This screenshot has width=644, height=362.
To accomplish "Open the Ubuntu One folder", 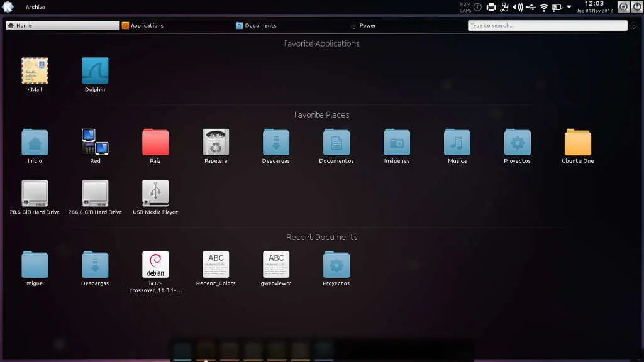I will tap(578, 146).
